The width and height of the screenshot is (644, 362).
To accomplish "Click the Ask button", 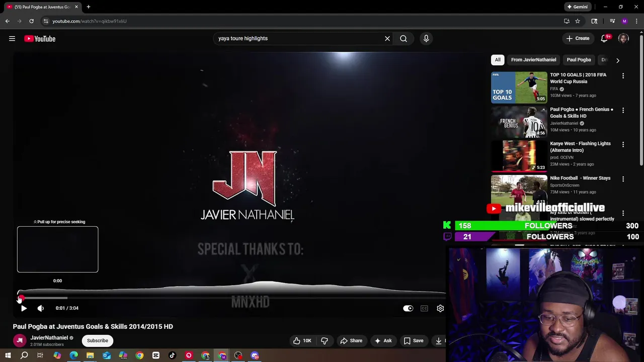I will (383, 340).
